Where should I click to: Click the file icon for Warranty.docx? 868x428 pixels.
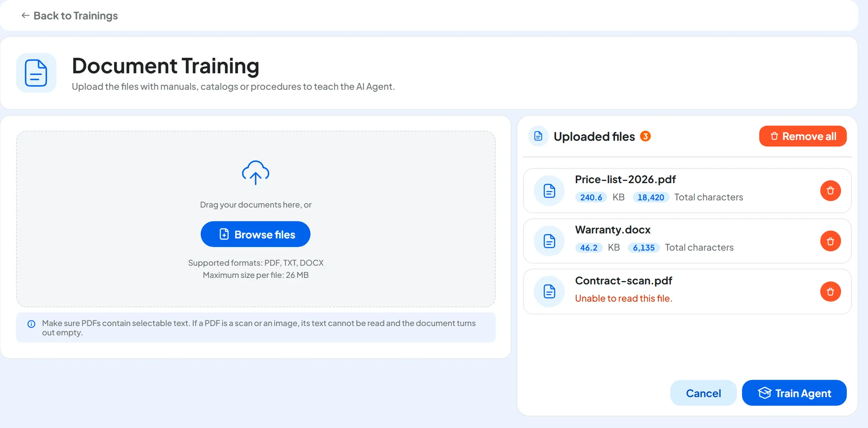tap(549, 241)
